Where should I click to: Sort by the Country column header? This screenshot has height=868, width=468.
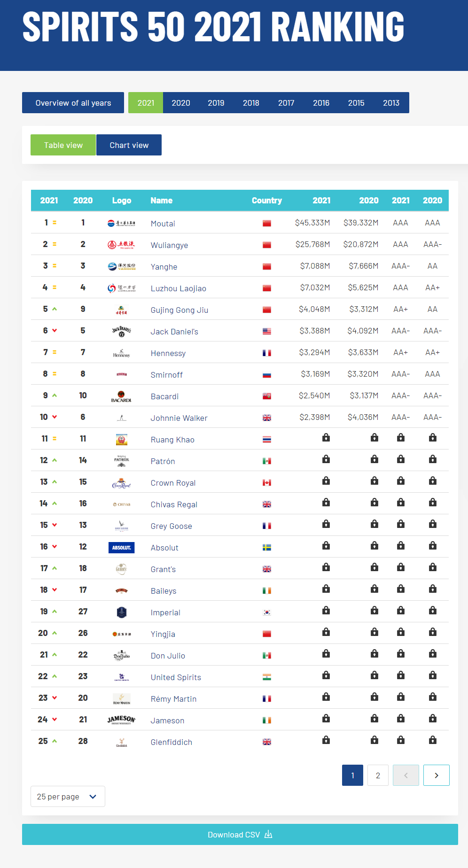[267, 201]
